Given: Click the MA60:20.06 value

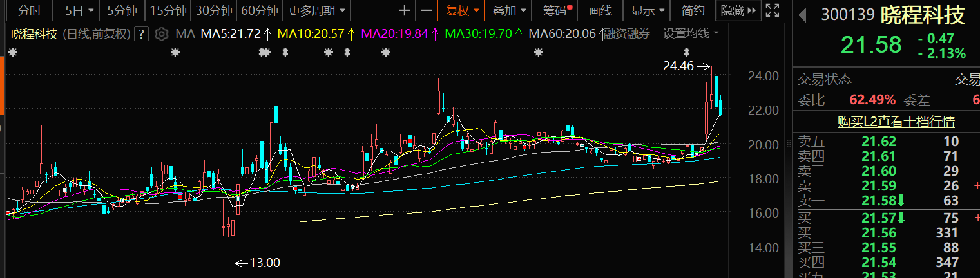Looking at the screenshot, I should click(561, 34).
